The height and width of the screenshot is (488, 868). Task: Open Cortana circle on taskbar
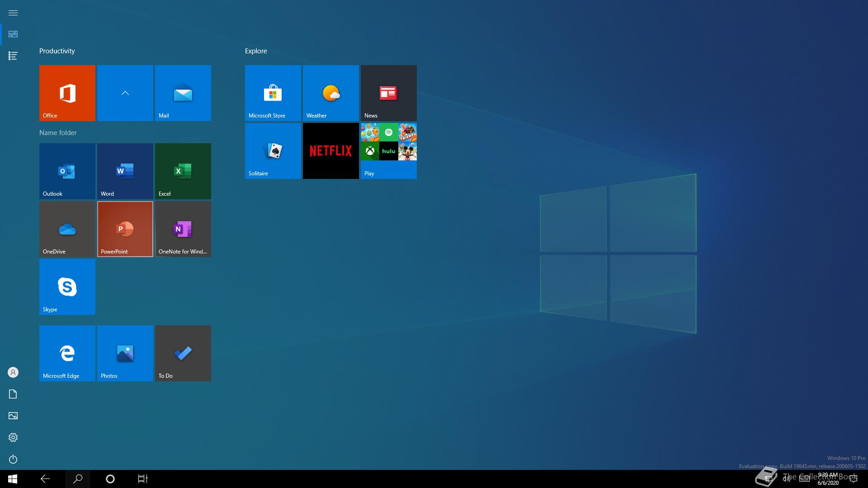[x=110, y=479]
